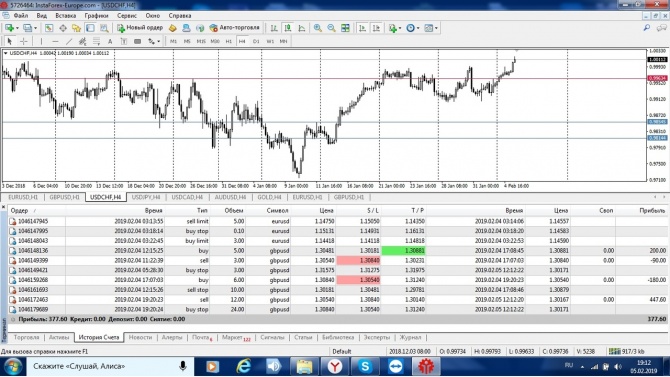This screenshot has width=670, height=377.
Task: Select the vertical line drawing tool
Action: [41, 41]
